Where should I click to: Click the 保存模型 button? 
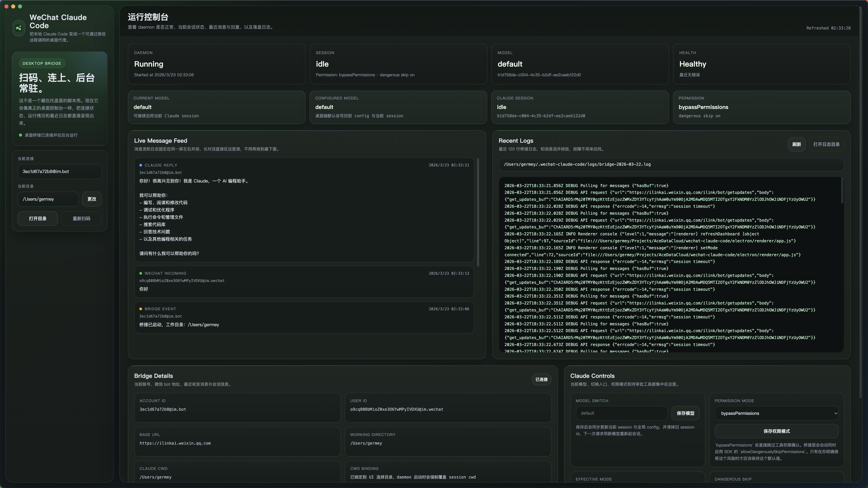685,413
